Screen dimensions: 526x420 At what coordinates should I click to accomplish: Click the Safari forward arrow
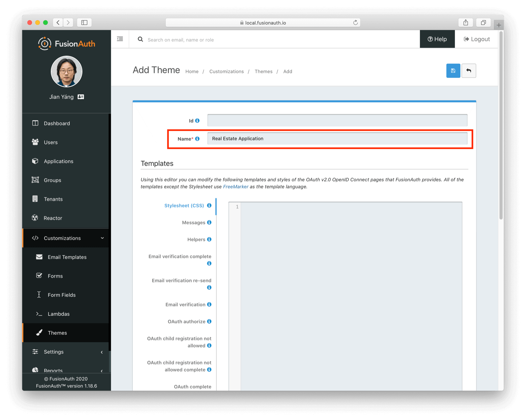click(x=68, y=22)
